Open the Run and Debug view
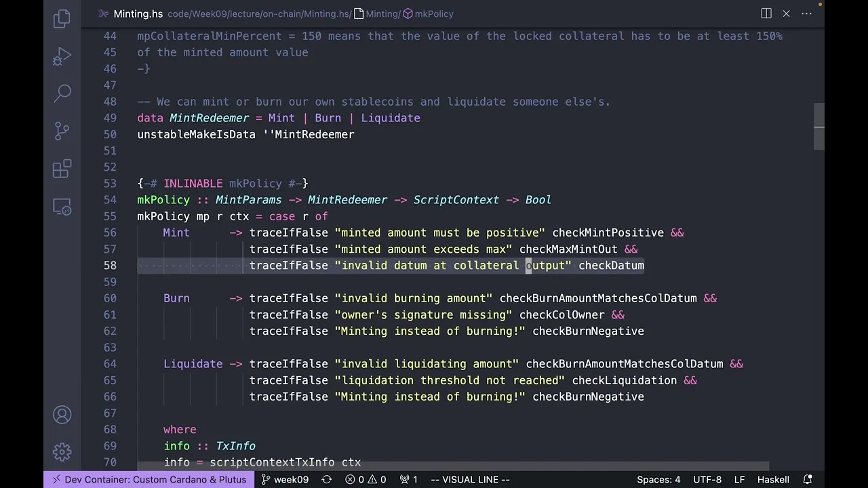The height and width of the screenshot is (488, 868). [62, 56]
